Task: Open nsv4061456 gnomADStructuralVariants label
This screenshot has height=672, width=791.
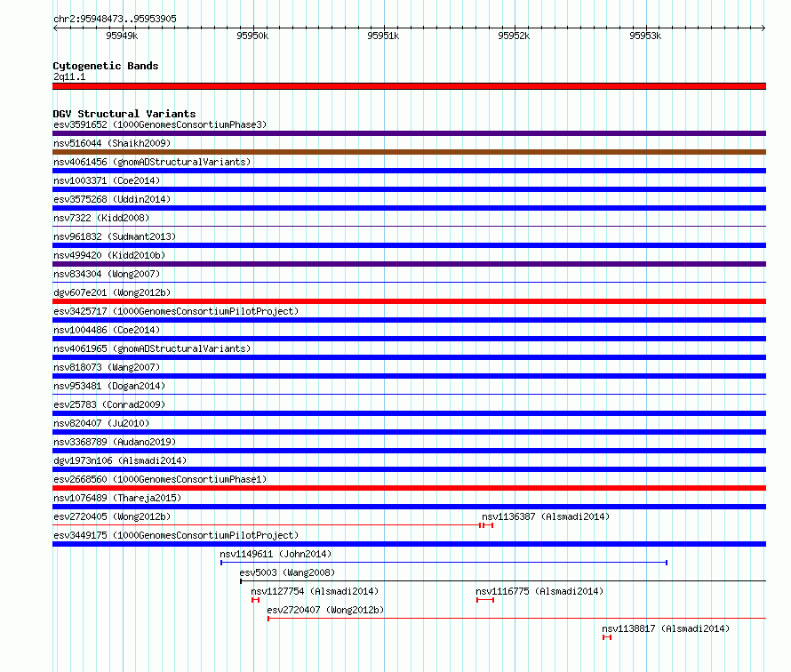Action: tap(152, 162)
